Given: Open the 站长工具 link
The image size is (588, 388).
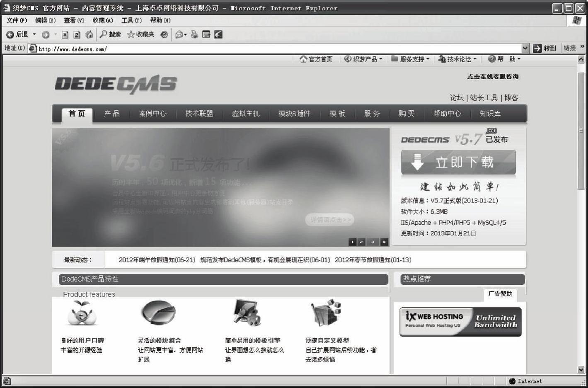Looking at the screenshot, I should click(x=484, y=98).
